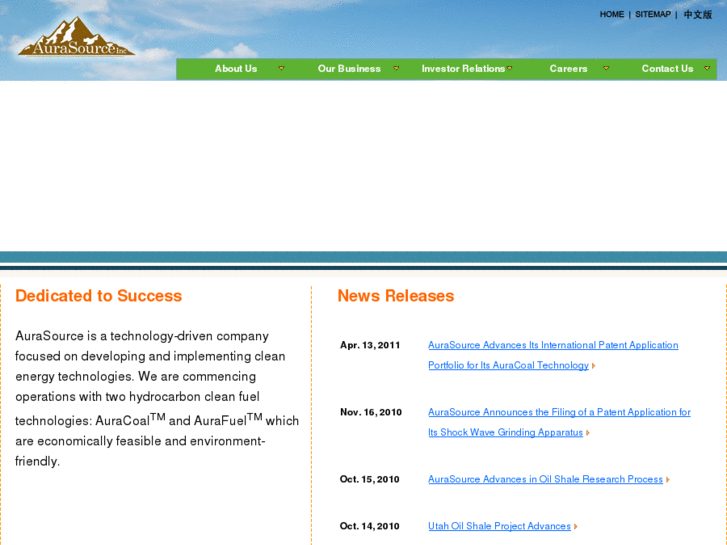727x545 pixels.
Task: Click the News Releases heading
Action: point(395,296)
